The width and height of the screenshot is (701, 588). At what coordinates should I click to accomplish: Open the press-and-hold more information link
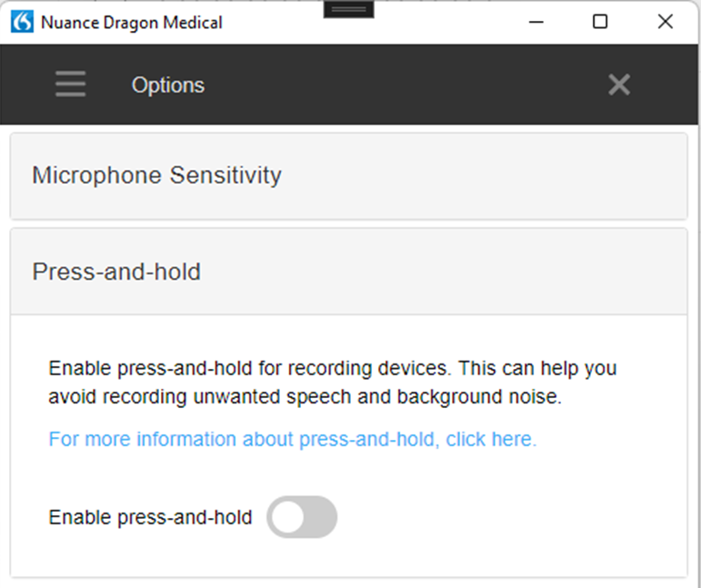(x=292, y=440)
